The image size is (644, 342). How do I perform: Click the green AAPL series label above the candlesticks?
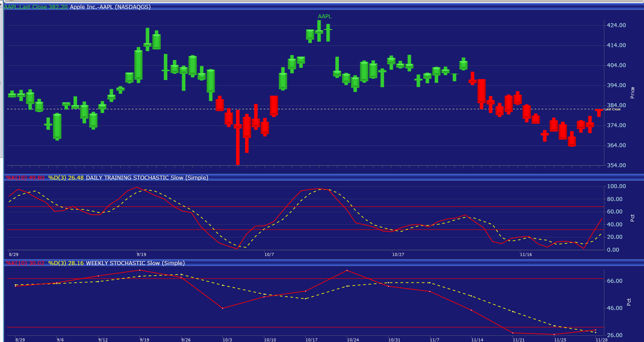tap(325, 16)
